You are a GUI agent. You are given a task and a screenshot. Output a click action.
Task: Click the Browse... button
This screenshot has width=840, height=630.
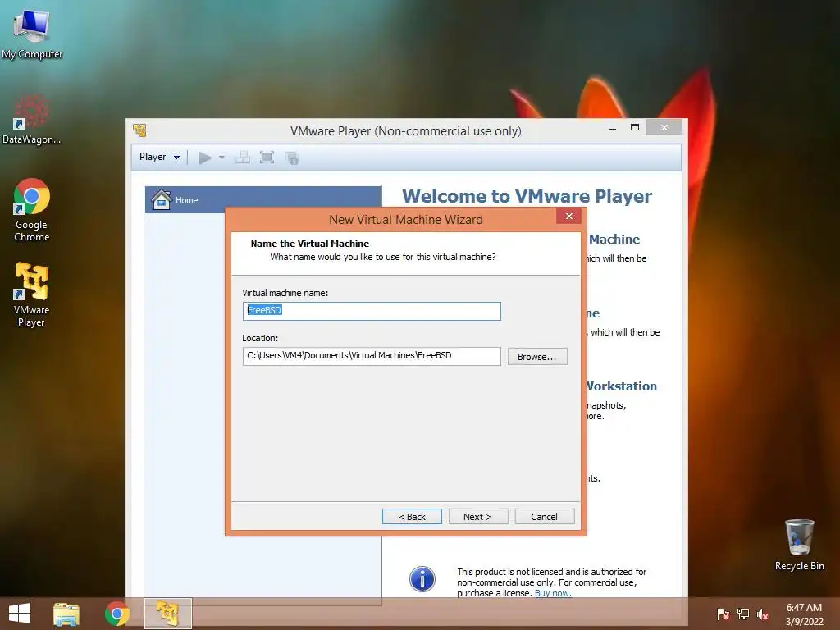click(537, 356)
